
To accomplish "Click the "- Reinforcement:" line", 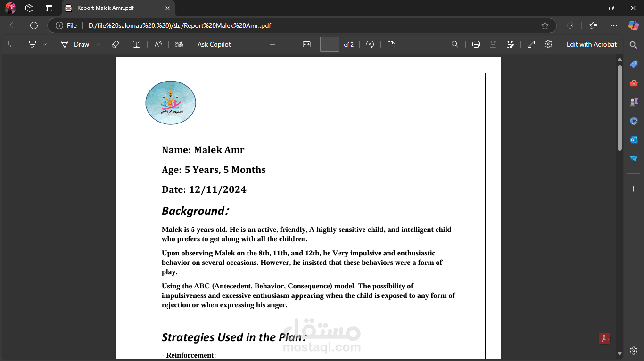I will (x=189, y=355).
